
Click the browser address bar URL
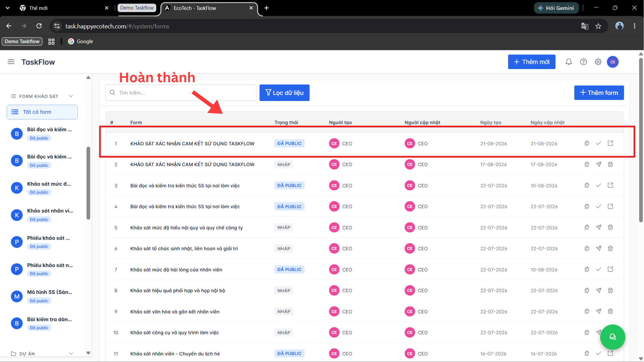117,26
